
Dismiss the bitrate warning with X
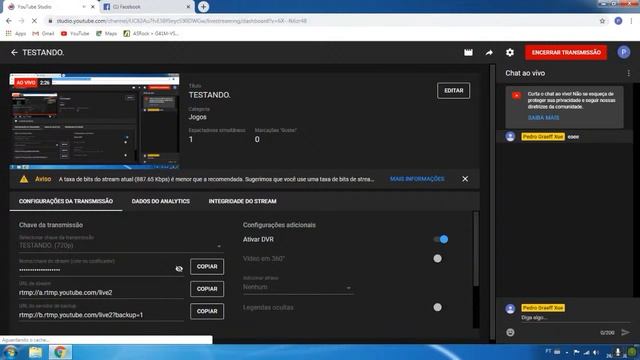pos(465,179)
